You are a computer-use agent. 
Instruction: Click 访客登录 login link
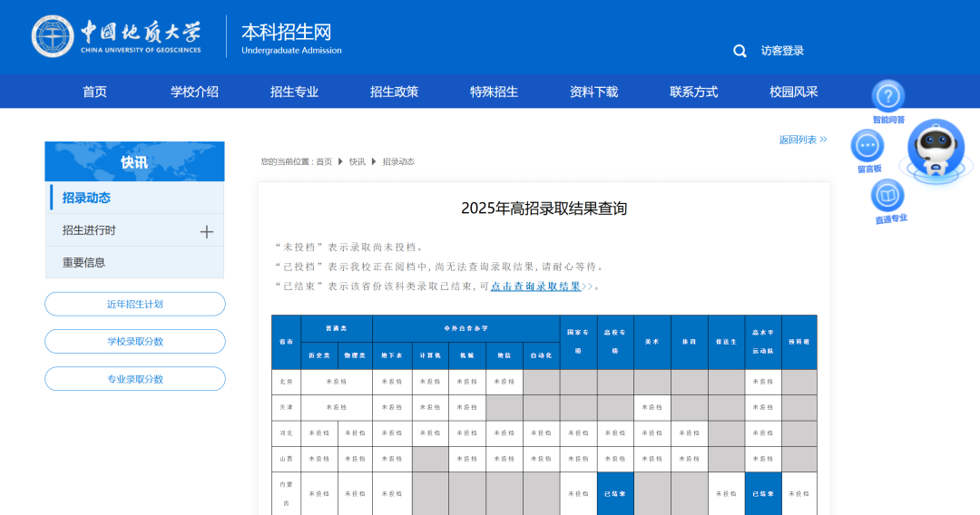(x=782, y=51)
